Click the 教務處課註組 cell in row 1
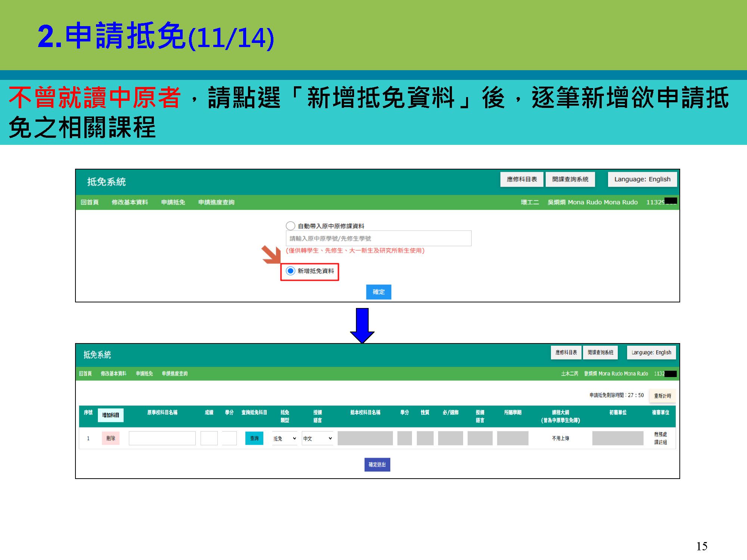 click(x=660, y=438)
